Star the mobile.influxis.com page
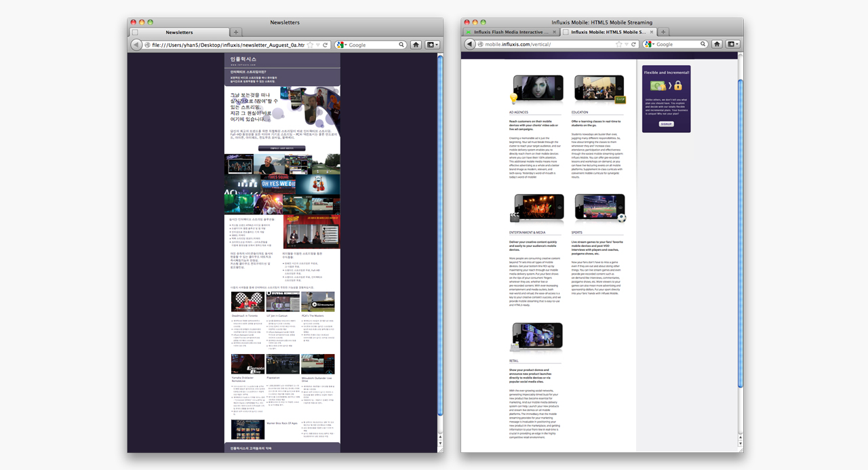This screenshot has width=868, height=470. tap(618, 44)
